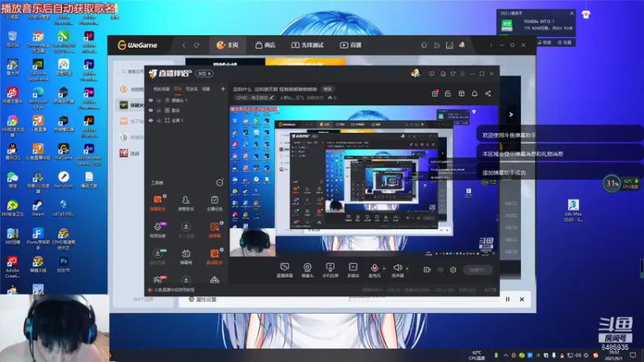Add 直播屏幕 capture source

click(x=284, y=270)
